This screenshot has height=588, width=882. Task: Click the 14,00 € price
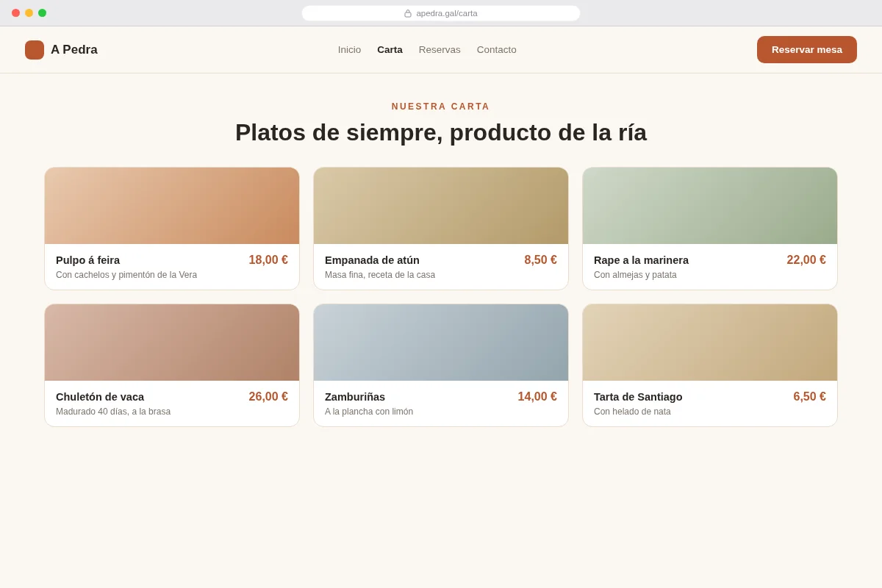(537, 397)
